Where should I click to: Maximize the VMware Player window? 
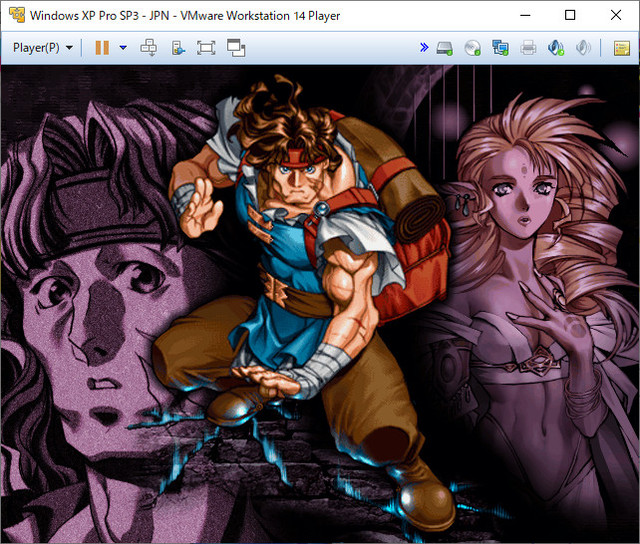pos(570,15)
